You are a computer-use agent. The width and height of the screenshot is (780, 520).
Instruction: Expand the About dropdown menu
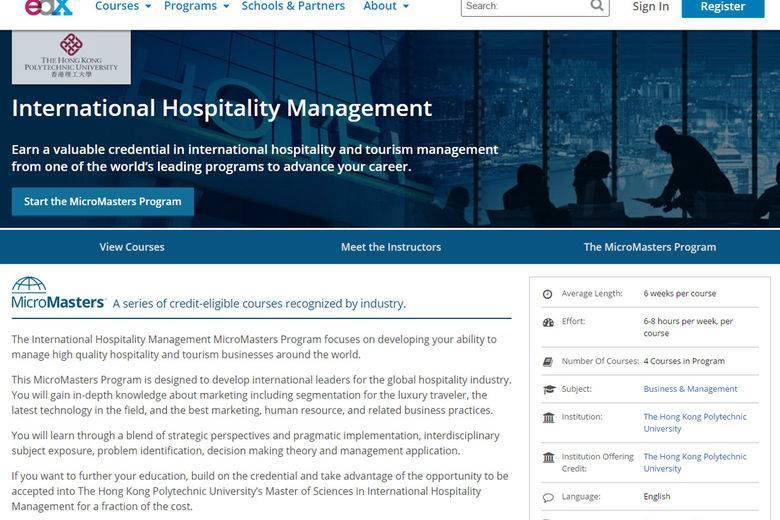[x=386, y=6]
